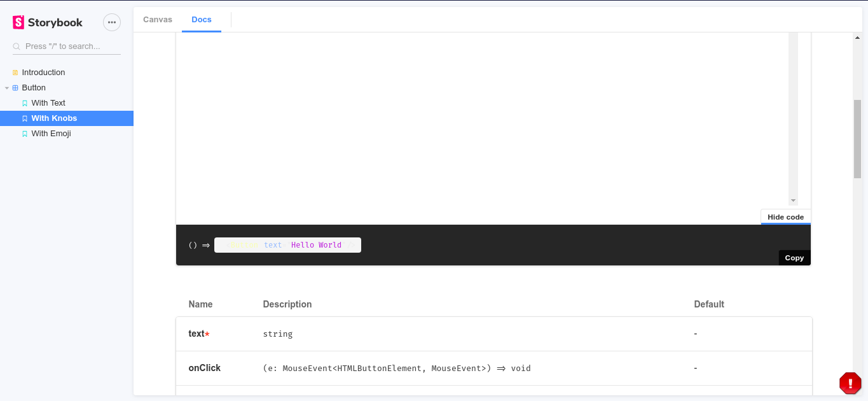Image resolution: width=868 pixels, height=401 pixels.
Task: Click the search magnifier icon
Action: tap(16, 46)
